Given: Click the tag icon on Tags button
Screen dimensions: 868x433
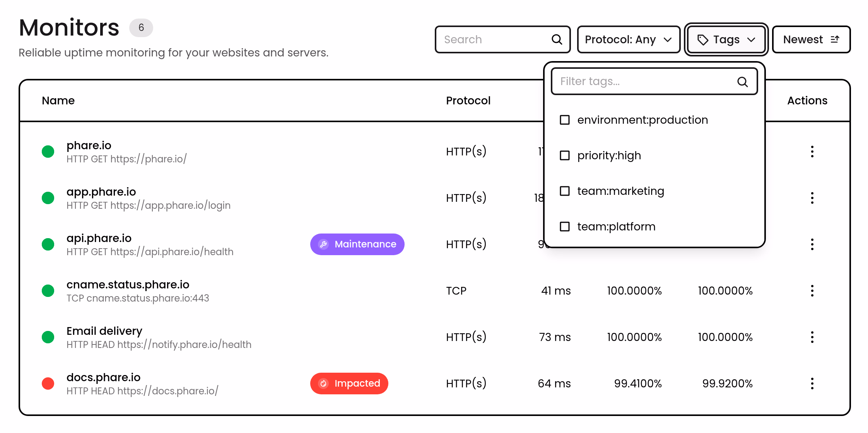Looking at the screenshot, I should (x=702, y=40).
